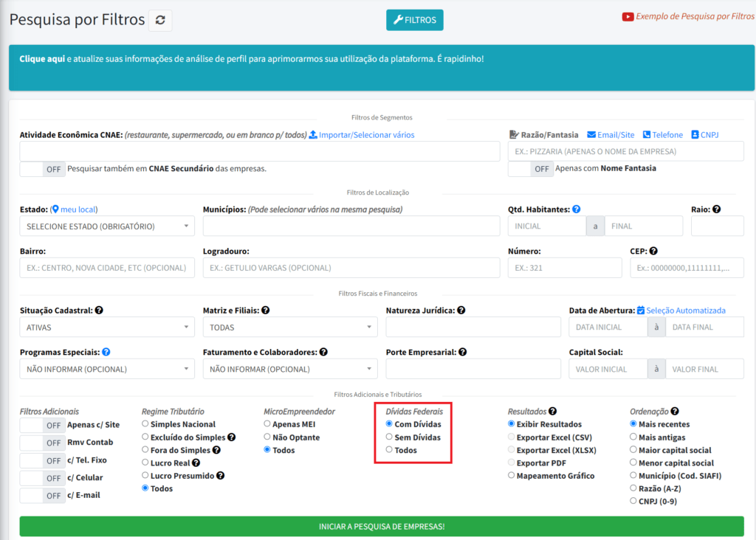Enable the Apenas c/ Site toggle
Viewport: 756px width, 540px height.
tap(42, 425)
